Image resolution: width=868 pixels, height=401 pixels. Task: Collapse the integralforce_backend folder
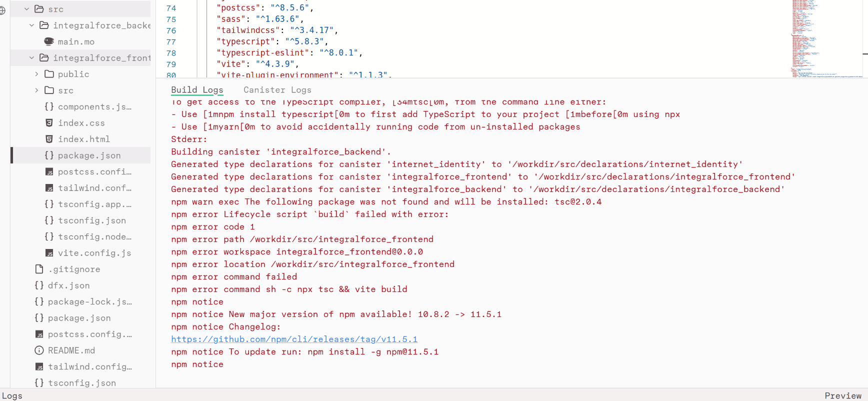[32, 25]
